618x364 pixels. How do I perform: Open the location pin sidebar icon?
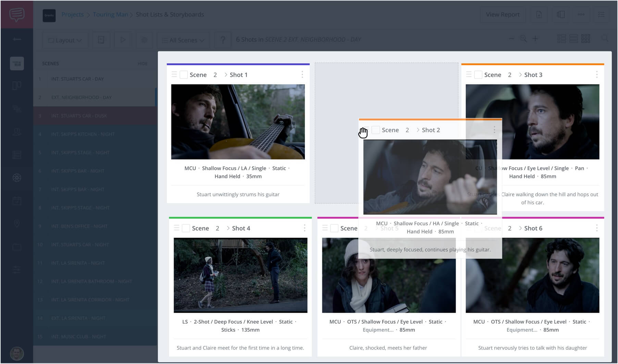tap(17, 224)
